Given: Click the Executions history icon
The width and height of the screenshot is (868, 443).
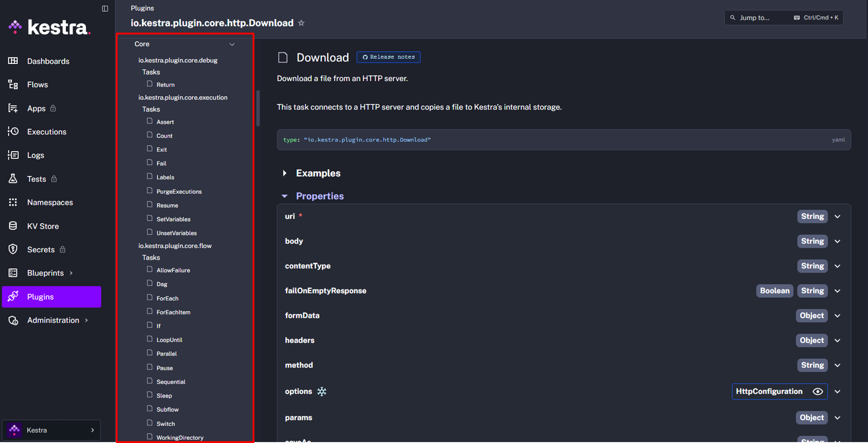Looking at the screenshot, I should [x=13, y=131].
